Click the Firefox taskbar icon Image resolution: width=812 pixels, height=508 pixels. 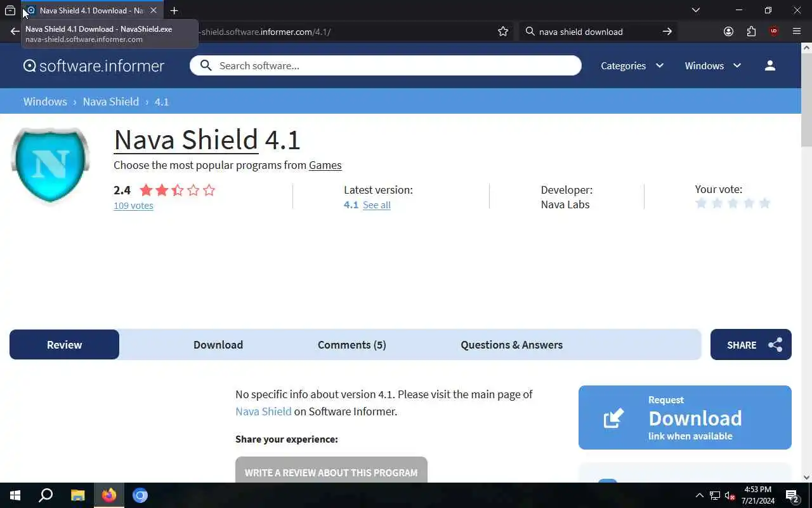tap(109, 495)
